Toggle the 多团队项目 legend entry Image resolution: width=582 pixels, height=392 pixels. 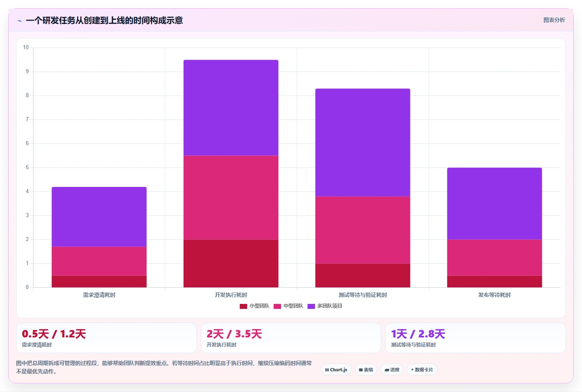pyautogui.click(x=325, y=306)
